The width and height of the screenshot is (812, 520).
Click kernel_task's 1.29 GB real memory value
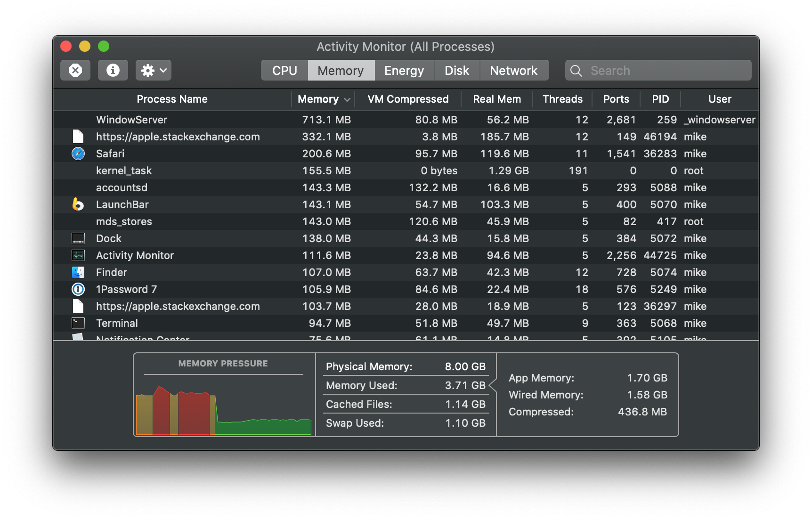508,171
